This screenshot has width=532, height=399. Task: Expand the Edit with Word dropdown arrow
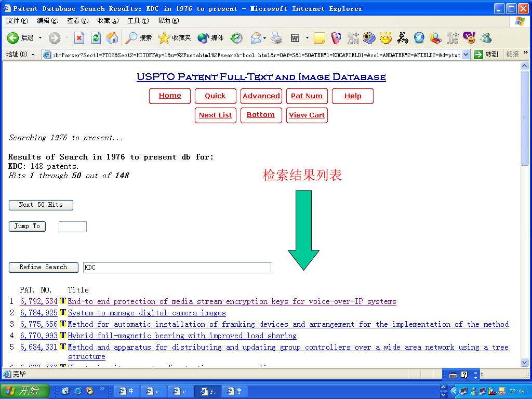(307, 37)
